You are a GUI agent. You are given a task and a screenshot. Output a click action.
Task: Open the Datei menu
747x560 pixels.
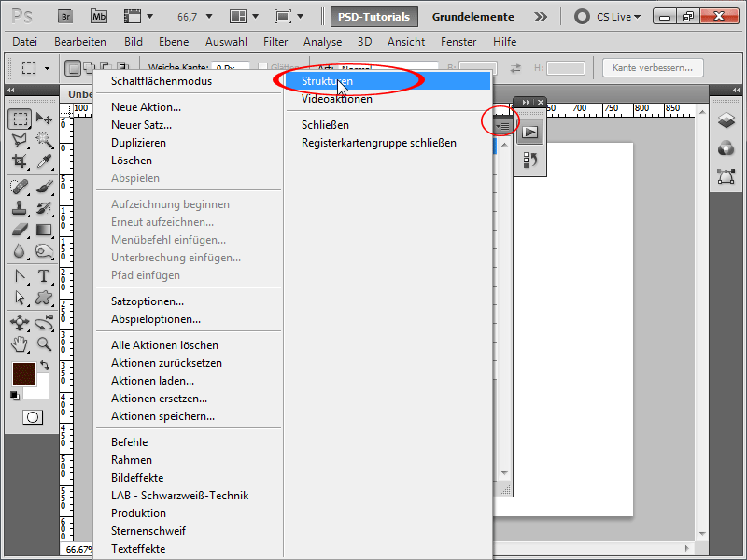coord(25,42)
